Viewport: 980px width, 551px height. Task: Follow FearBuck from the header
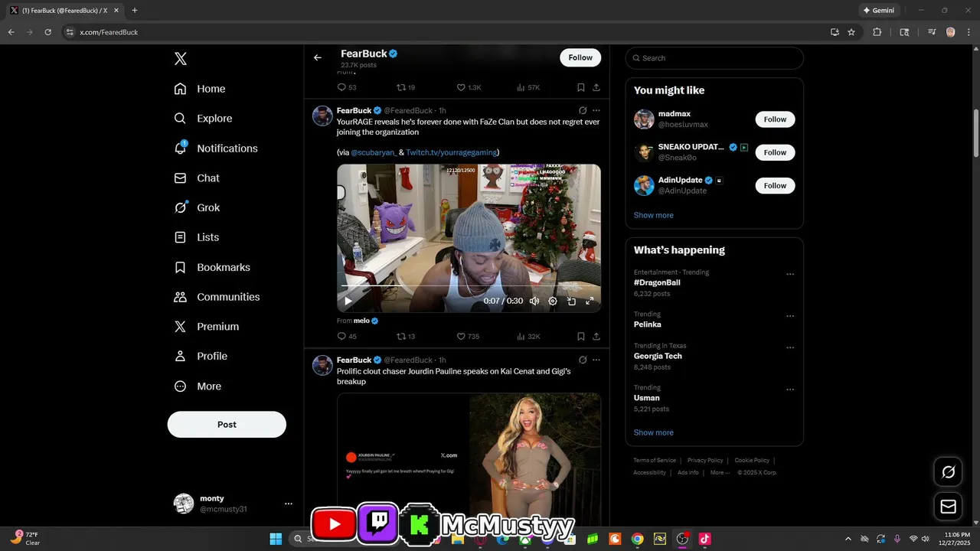pos(580,57)
